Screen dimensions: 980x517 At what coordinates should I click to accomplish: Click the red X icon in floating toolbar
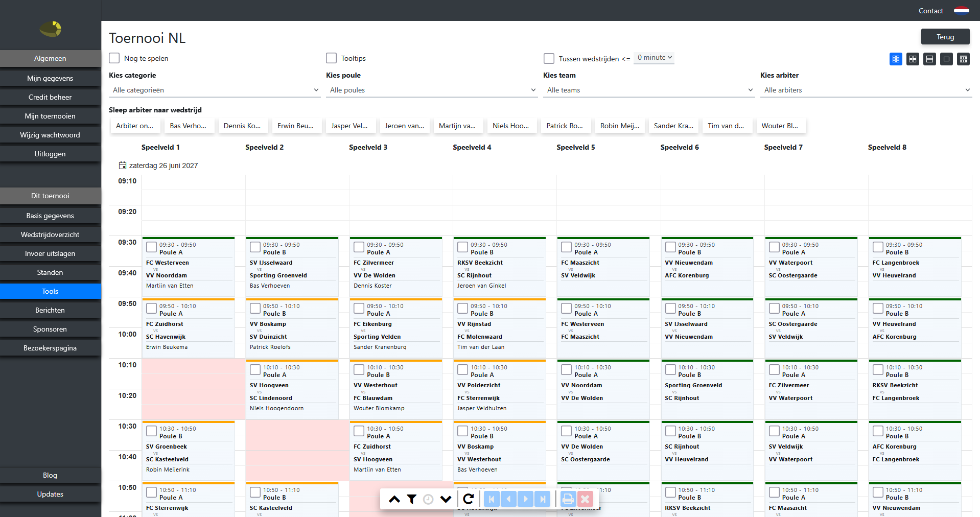(x=585, y=499)
